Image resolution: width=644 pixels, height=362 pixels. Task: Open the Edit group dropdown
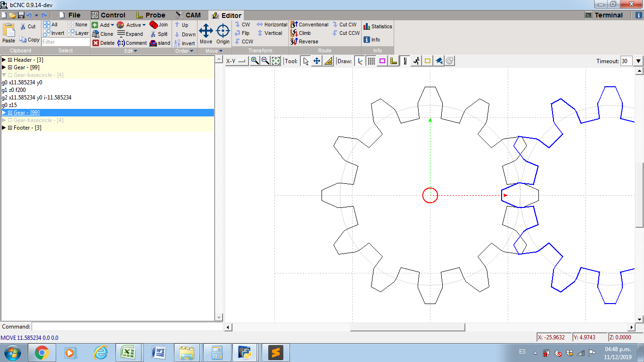(x=131, y=51)
